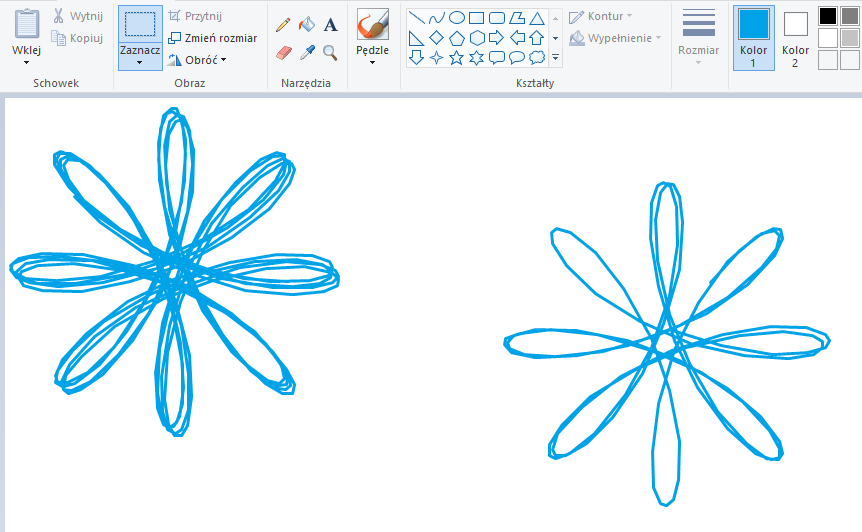Choose the rectangle shape
Screen dimensions: 862x532
tap(477, 18)
